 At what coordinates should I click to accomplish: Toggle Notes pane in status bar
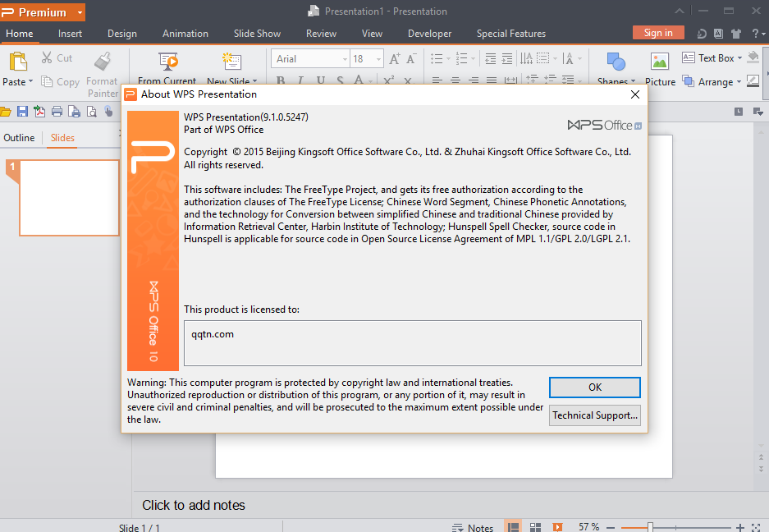[x=473, y=527]
